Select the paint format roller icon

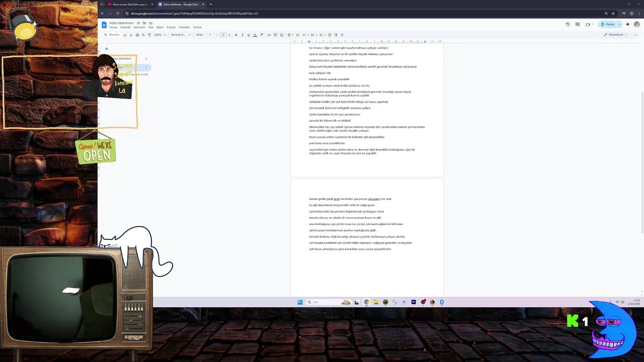(149, 35)
